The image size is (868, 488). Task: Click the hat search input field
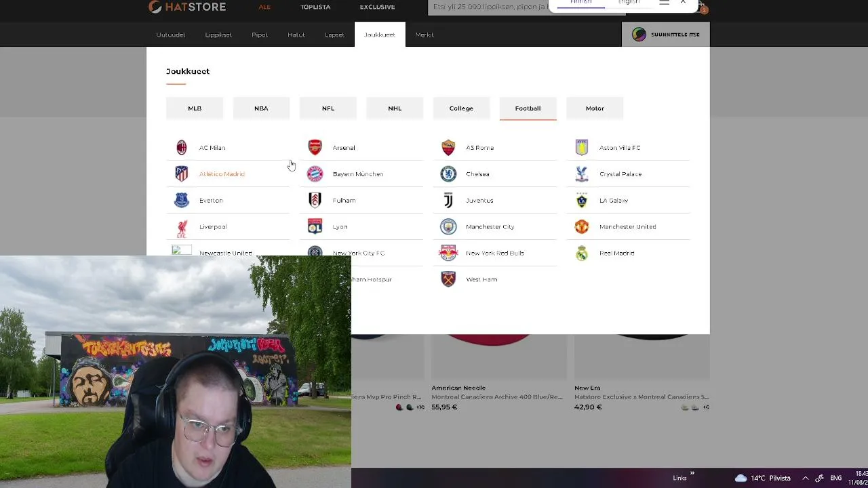(492, 7)
